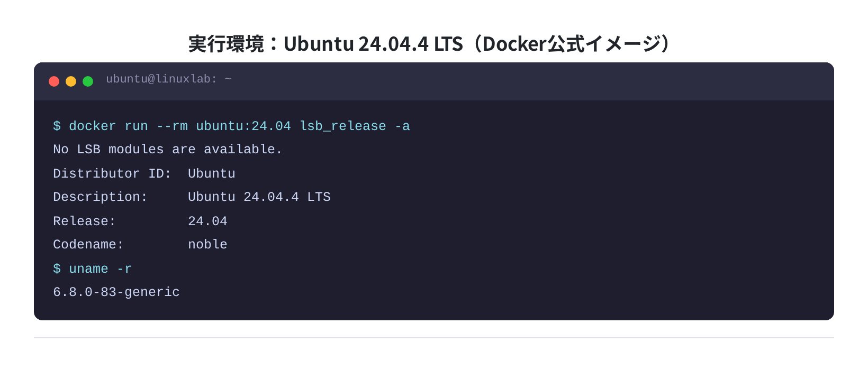Click the green maximize dot
This screenshot has height=370, width=868.
(88, 81)
